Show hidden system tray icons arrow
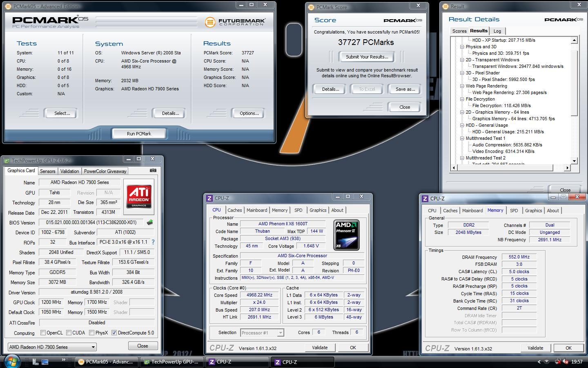The width and height of the screenshot is (588, 368). click(539, 362)
